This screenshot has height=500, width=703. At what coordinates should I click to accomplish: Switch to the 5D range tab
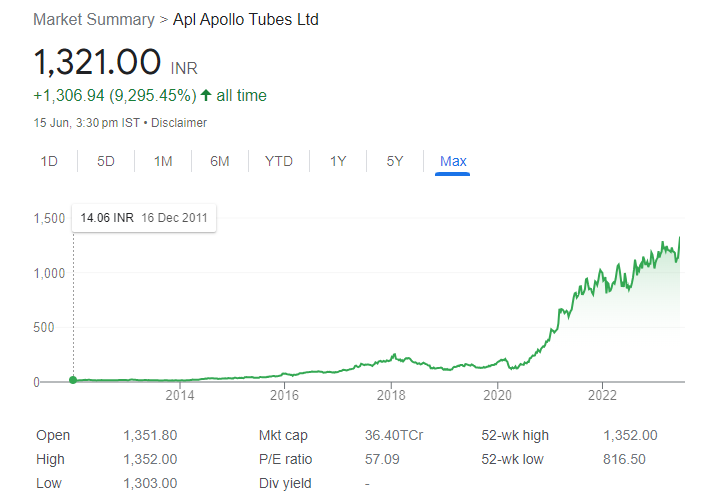106,161
